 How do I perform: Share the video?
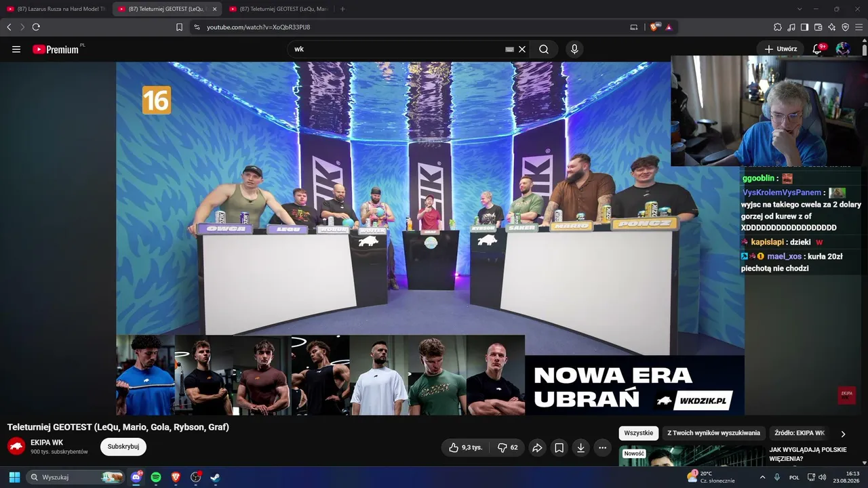[x=537, y=447]
